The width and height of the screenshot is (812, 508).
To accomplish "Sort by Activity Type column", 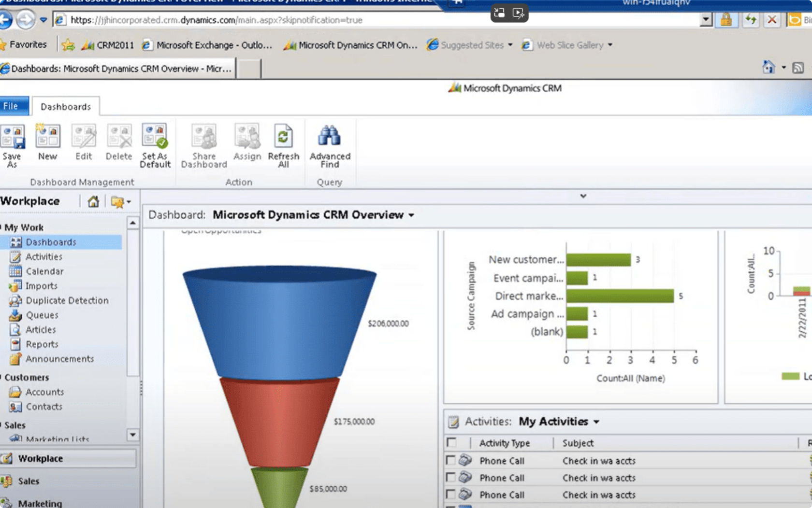I will pos(505,443).
